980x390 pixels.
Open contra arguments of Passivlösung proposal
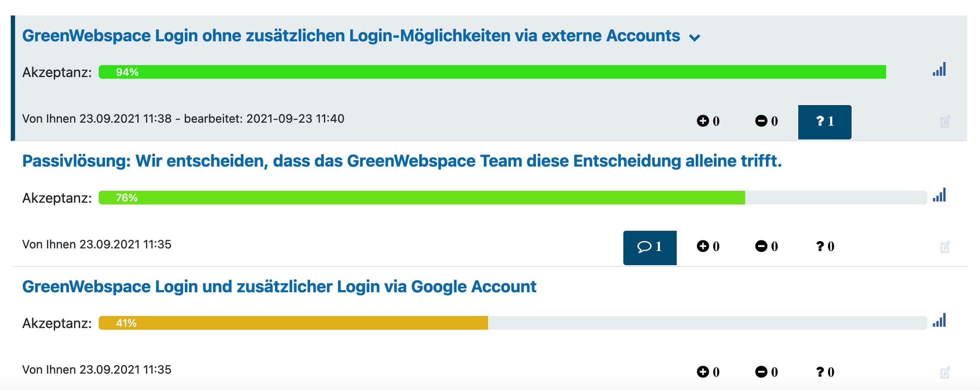pyautogui.click(x=766, y=247)
